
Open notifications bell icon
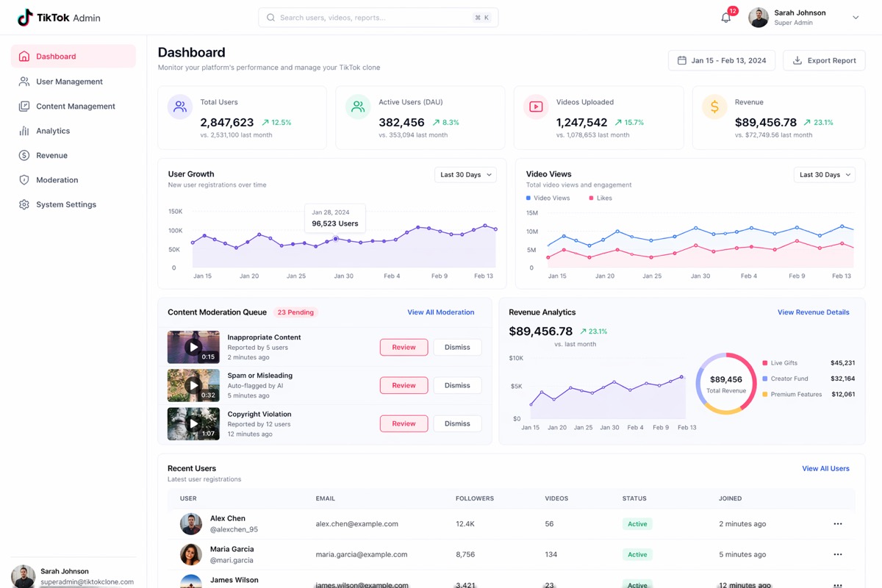click(725, 18)
